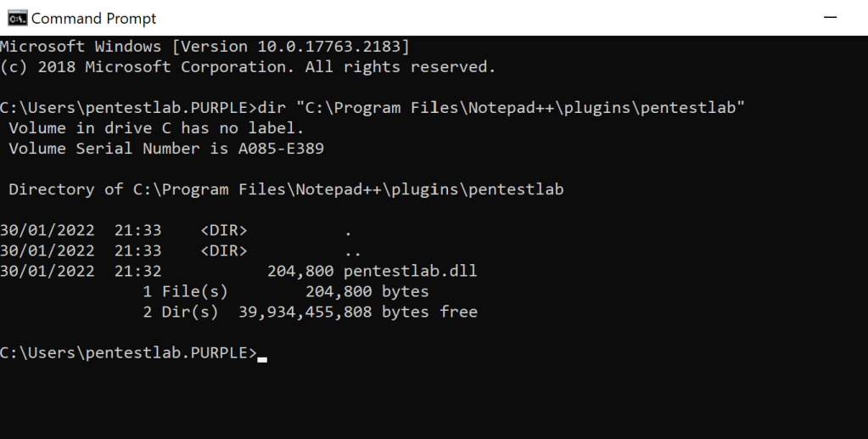Click the blinking cursor at the last prompt

(262, 357)
